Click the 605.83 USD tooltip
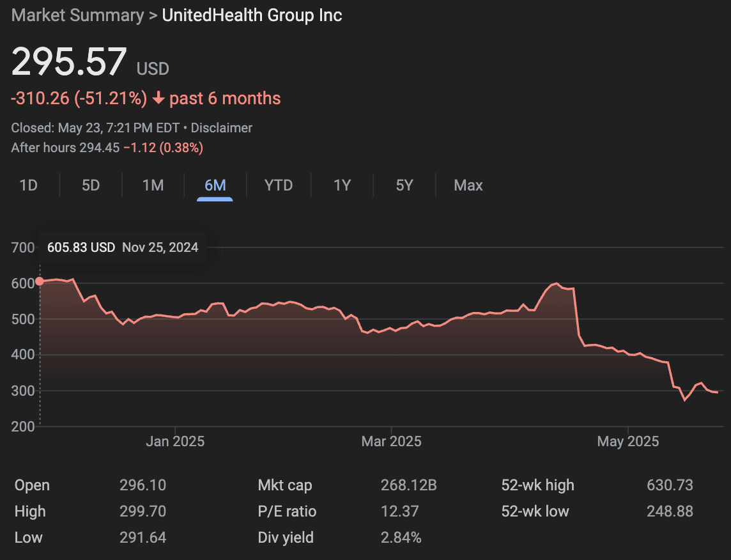Viewport: 731px width, 560px height. pyautogui.click(x=123, y=247)
